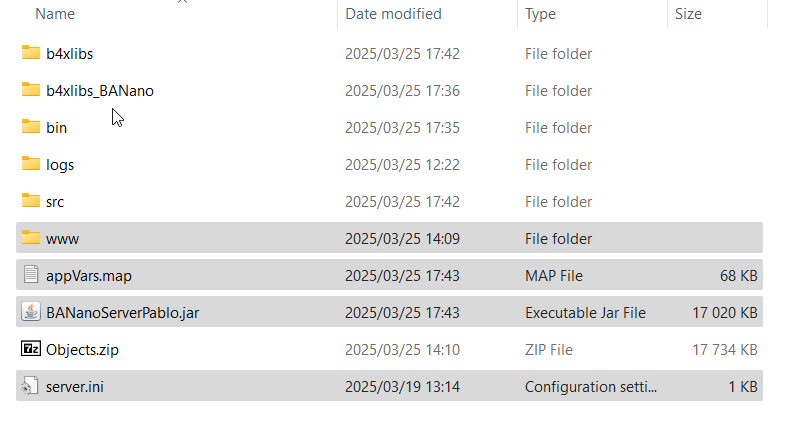Click the b4xlibs_BANano folder name

coord(99,91)
